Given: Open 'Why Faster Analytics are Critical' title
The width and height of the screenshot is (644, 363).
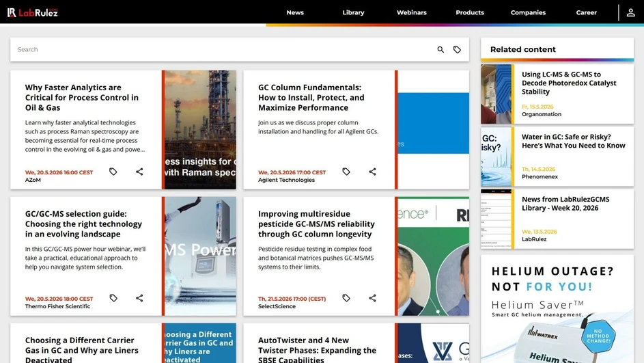Looking at the screenshot, I should click(82, 98).
